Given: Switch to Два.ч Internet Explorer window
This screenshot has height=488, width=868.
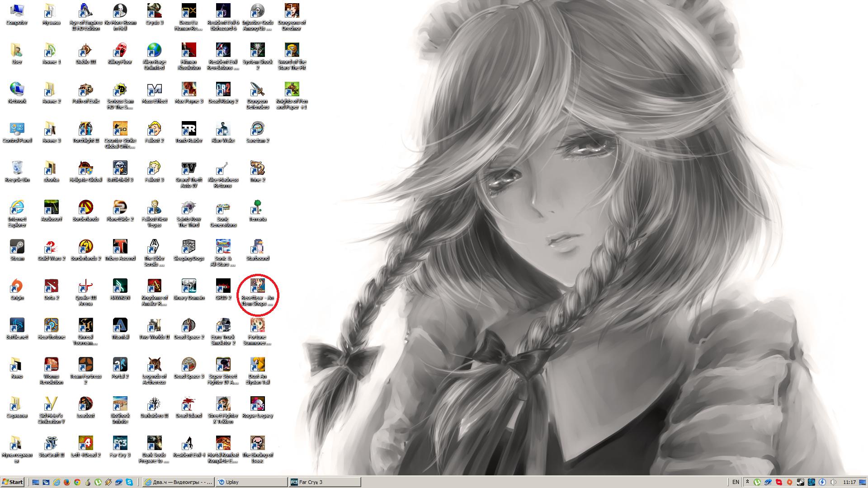Looking at the screenshot, I should (x=178, y=482).
